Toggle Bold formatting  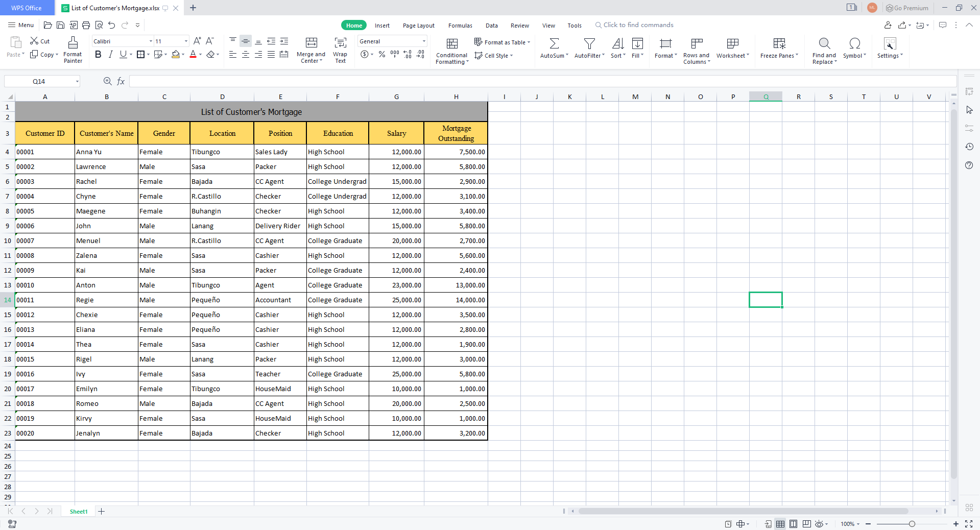[98, 54]
